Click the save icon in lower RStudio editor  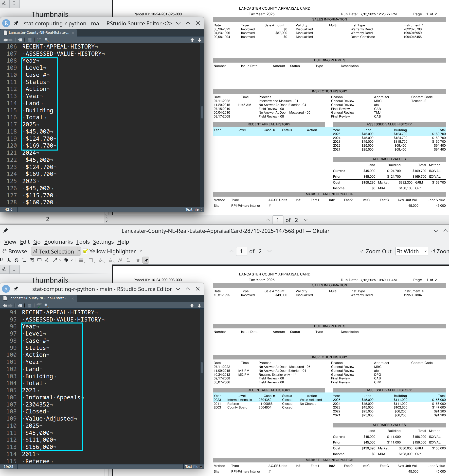pyautogui.click(x=29, y=306)
